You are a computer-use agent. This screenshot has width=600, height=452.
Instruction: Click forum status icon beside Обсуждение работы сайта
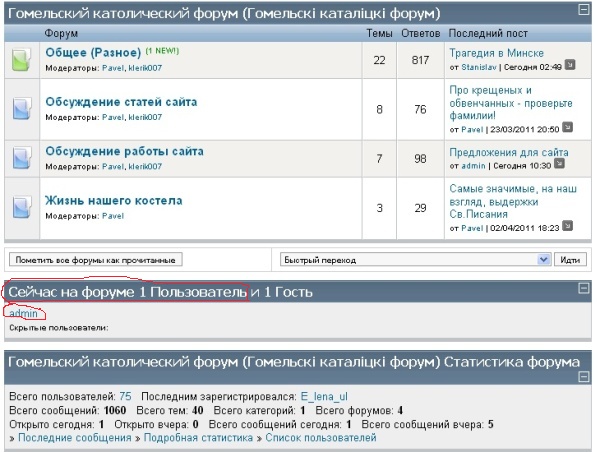coord(22,157)
